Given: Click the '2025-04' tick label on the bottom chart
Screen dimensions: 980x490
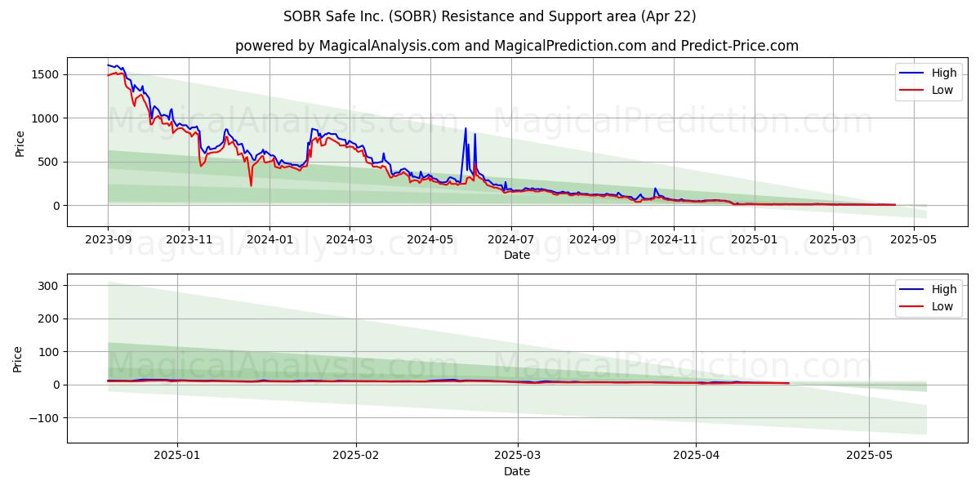Looking at the screenshot, I should pyautogui.click(x=697, y=456).
